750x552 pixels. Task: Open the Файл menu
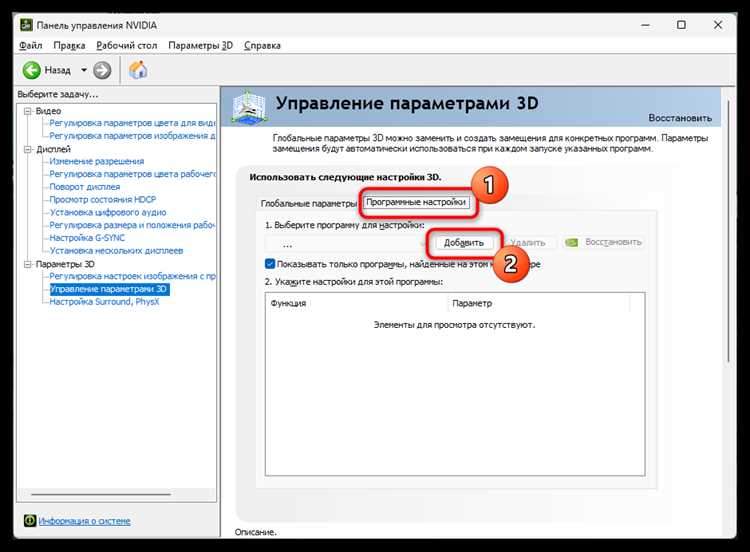coord(31,45)
